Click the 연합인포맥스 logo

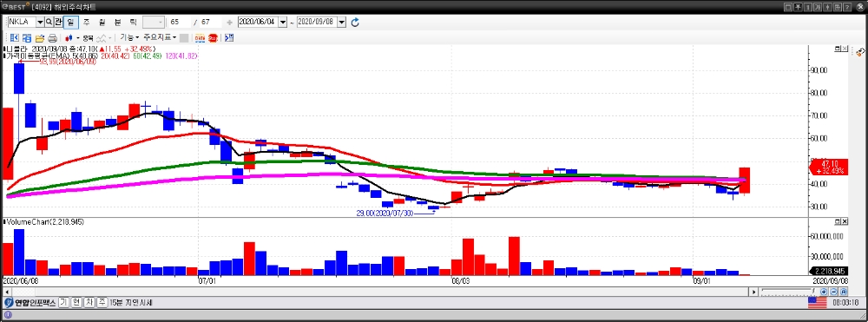tap(30, 303)
